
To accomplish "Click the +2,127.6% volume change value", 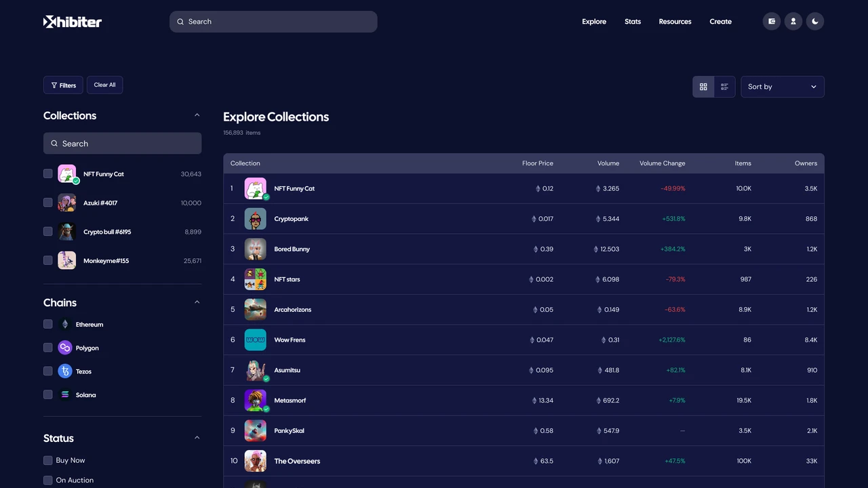I will pos(672,340).
